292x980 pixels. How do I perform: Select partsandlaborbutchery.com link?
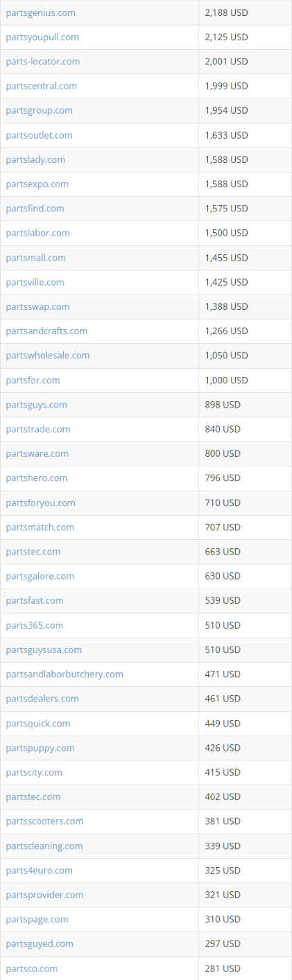[65, 674]
